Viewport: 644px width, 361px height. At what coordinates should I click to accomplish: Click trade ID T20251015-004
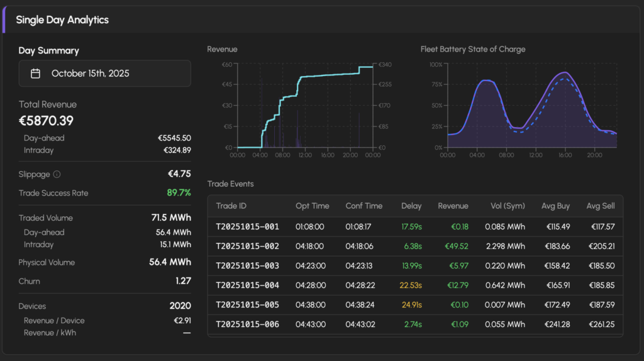point(247,286)
